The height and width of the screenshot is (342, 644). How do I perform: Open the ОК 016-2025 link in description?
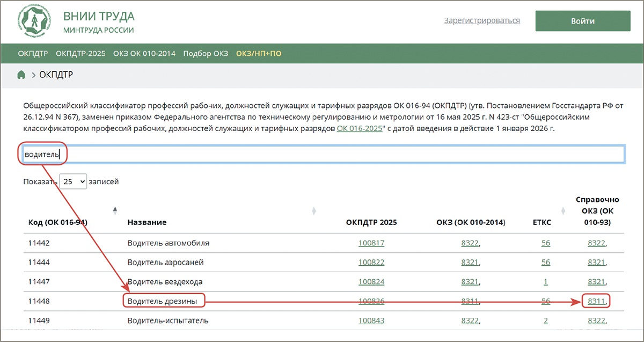click(359, 129)
